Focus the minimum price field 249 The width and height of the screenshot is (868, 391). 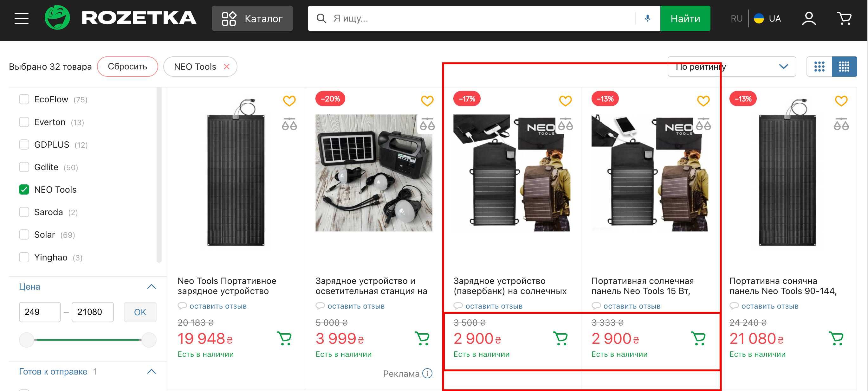click(x=40, y=312)
